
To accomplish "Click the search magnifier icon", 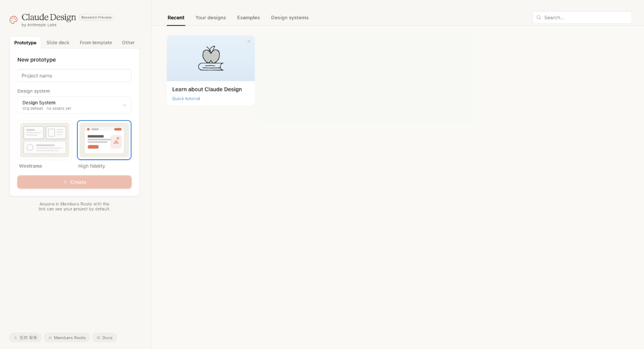I will tap(538, 18).
